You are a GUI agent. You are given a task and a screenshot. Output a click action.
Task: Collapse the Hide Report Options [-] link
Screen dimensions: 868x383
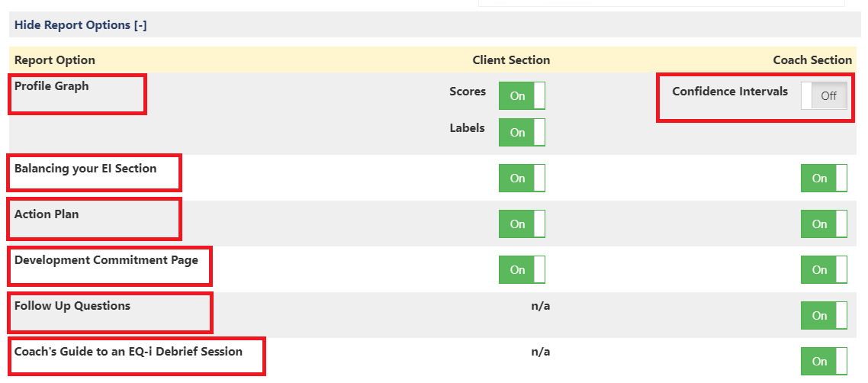tap(80, 25)
